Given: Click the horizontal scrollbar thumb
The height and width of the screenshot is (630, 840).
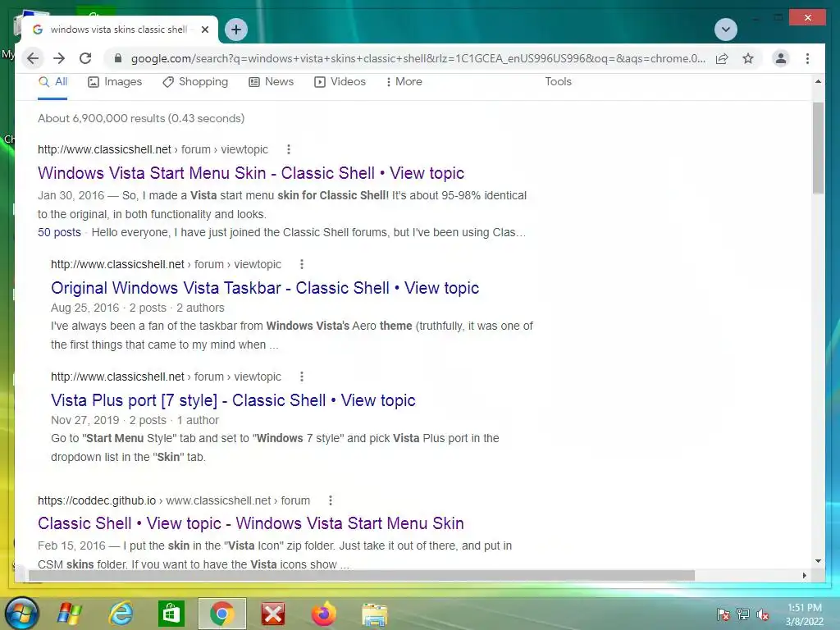Looking at the screenshot, I should (362, 575).
